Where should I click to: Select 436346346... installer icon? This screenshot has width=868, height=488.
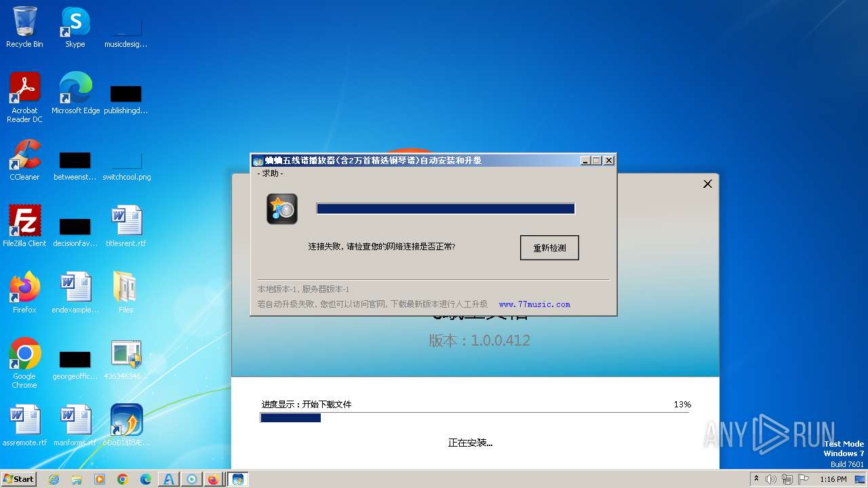coord(125,359)
